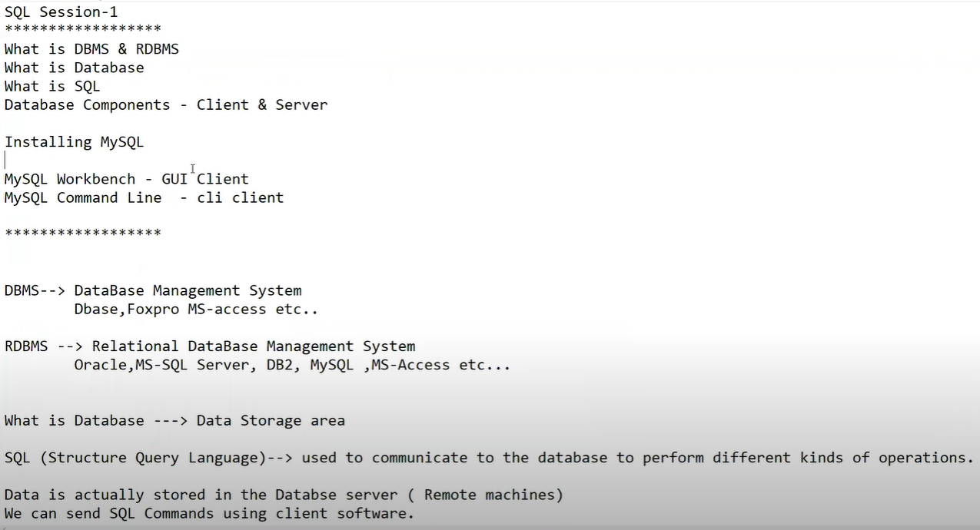Click 'MySQL Workbench - GUI Client' line

pos(127,179)
